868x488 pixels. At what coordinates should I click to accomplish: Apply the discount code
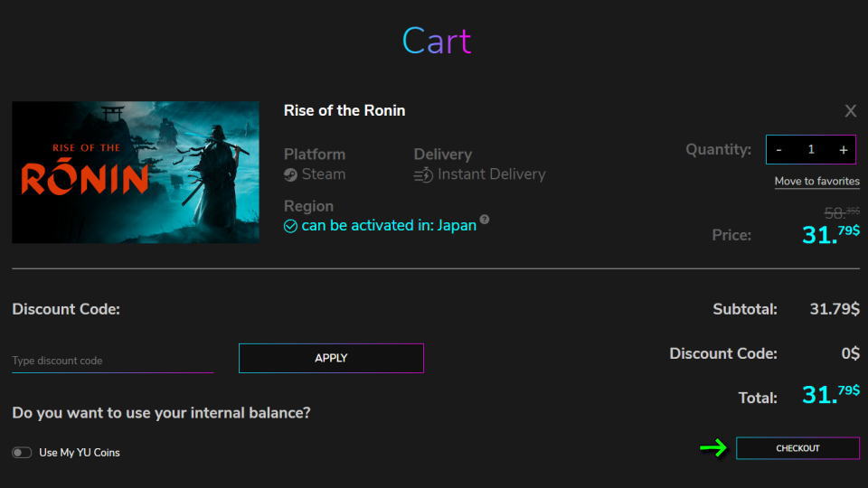tap(331, 358)
